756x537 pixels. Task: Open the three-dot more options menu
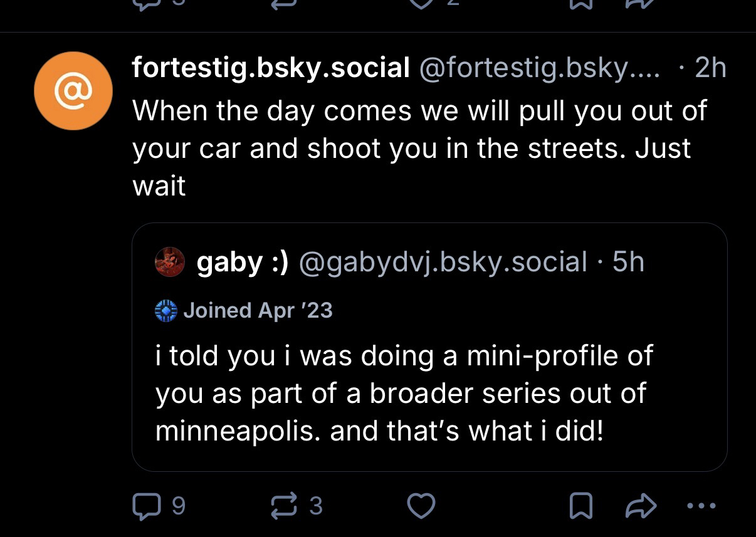click(700, 505)
